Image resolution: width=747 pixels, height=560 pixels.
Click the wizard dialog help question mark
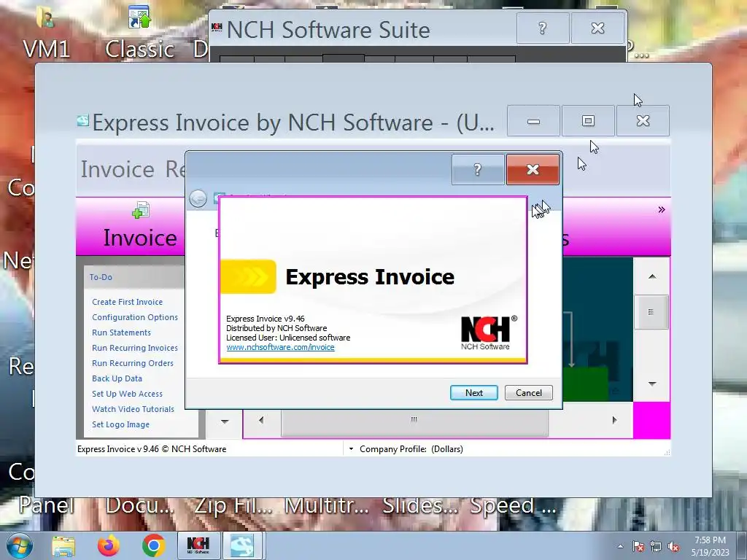(478, 169)
